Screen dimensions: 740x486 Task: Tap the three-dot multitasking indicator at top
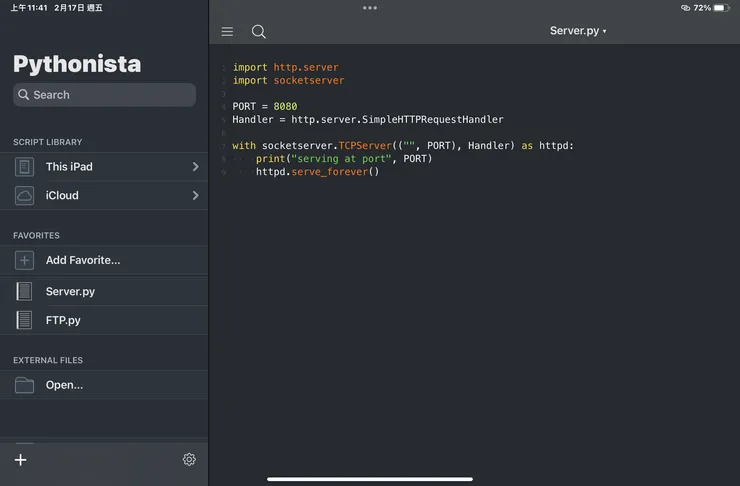click(370, 8)
